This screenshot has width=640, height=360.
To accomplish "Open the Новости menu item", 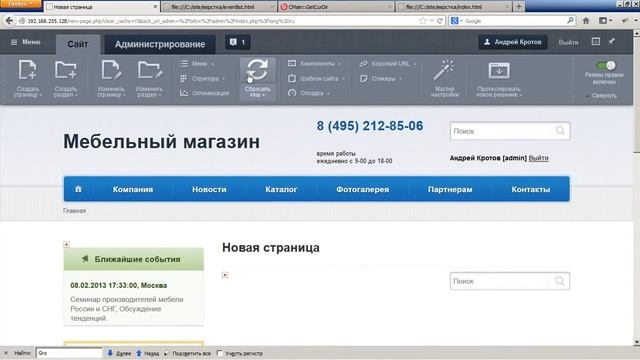I will click(x=209, y=189).
